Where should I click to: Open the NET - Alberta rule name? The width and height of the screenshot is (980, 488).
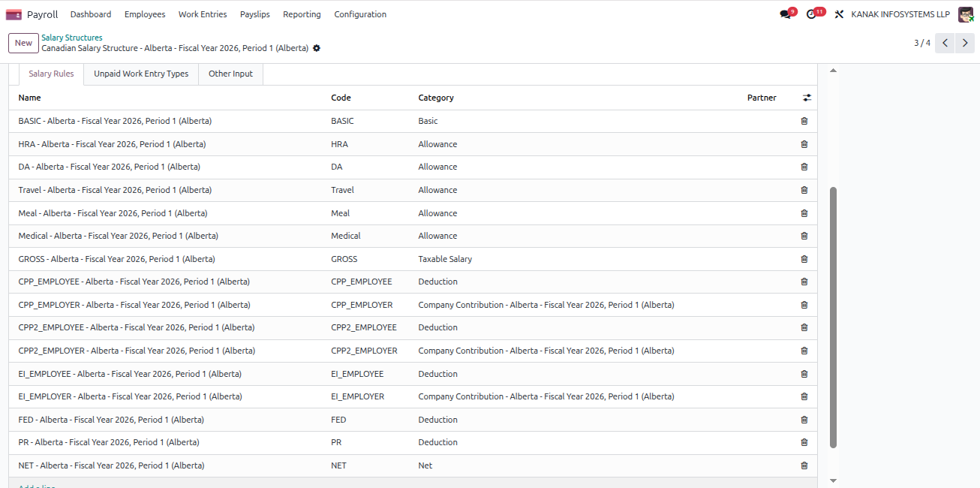click(x=111, y=465)
